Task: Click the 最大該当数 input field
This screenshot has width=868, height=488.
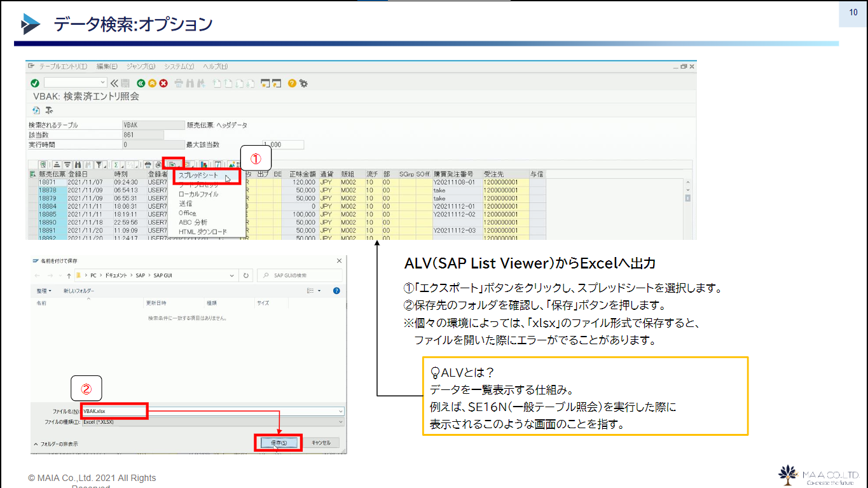Action: pos(283,144)
